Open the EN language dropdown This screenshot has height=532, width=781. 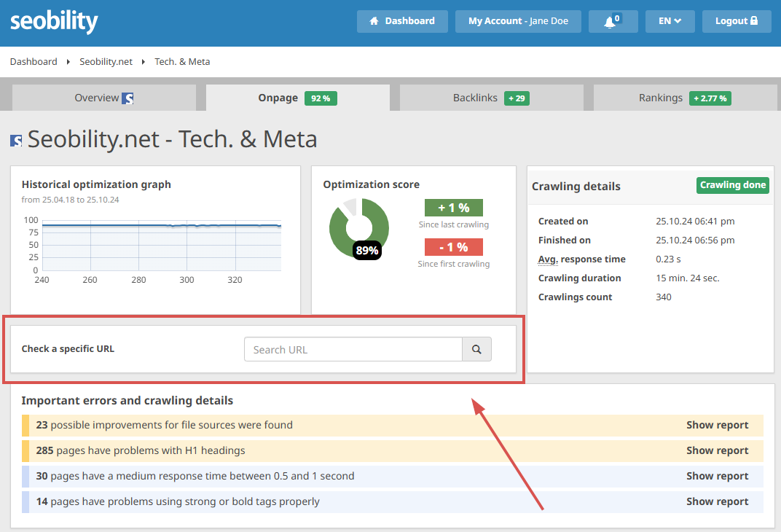click(670, 21)
